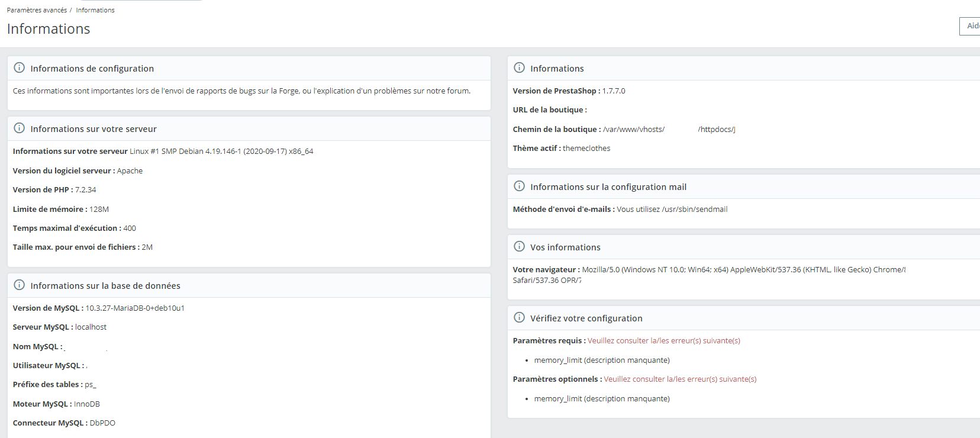Image resolution: width=980 pixels, height=438 pixels.
Task: Click the Utilisateur MySQL label
Action: click(49, 366)
